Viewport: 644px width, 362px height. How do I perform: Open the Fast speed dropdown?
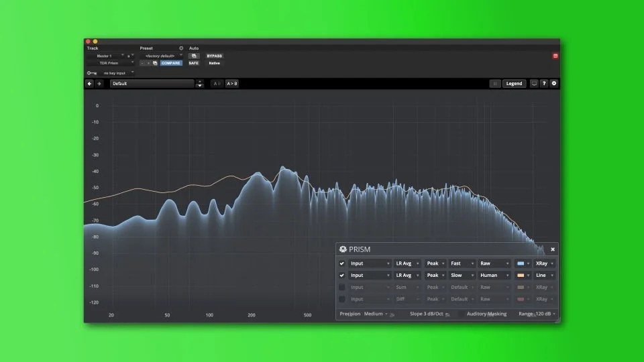click(x=462, y=263)
